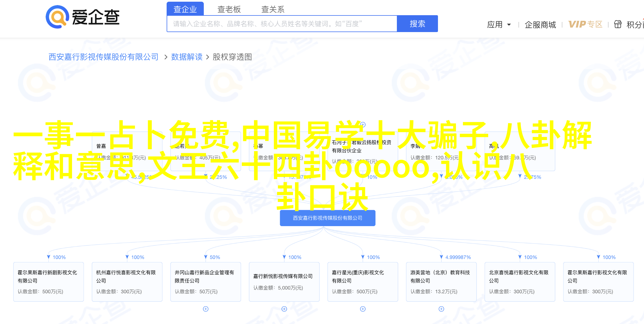
Task: Open the 企服商城 link
Action: click(x=540, y=25)
